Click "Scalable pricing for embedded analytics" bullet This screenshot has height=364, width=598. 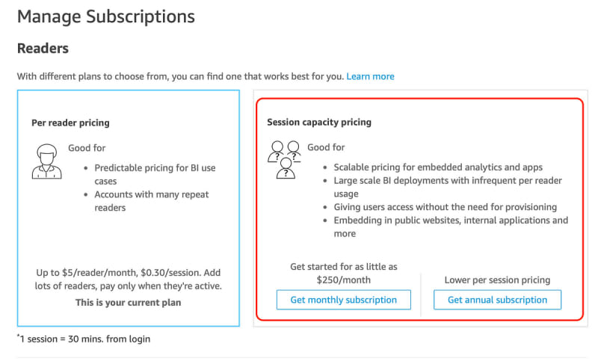[x=438, y=167]
